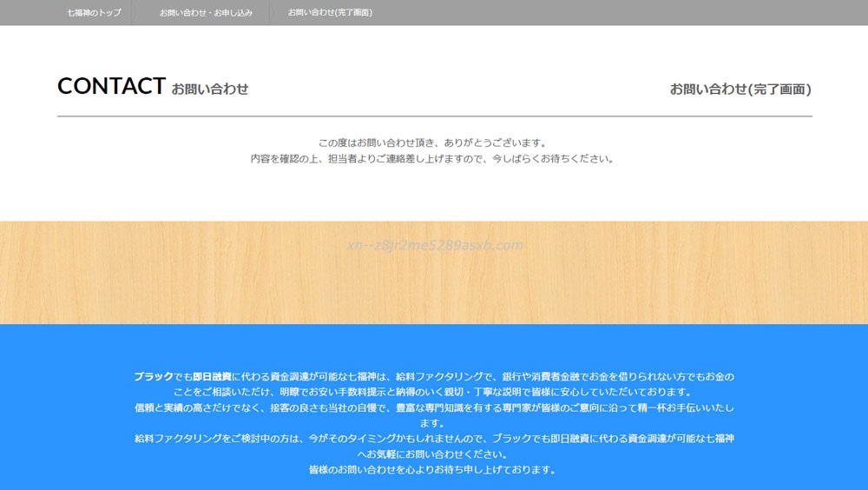Click the footer line starting 信頼と実績の高さだけでなく
This screenshot has width=868, height=490.
(x=434, y=407)
